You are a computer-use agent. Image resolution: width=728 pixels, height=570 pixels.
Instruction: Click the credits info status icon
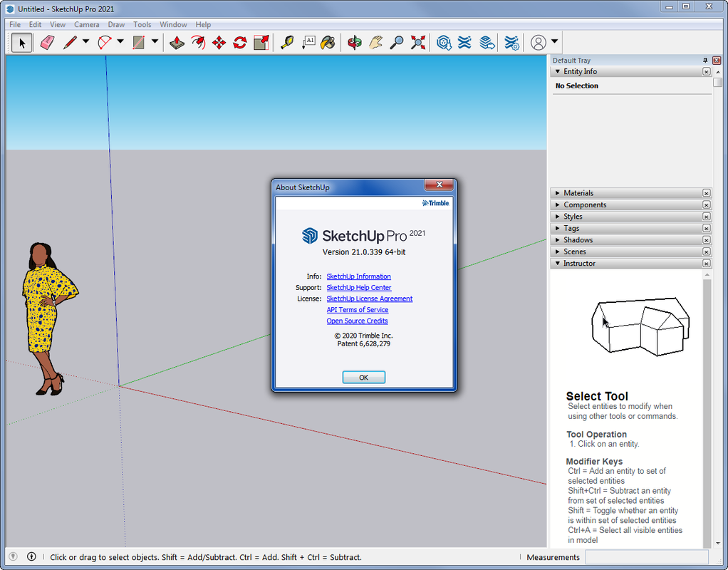pyautogui.click(x=31, y=556)
